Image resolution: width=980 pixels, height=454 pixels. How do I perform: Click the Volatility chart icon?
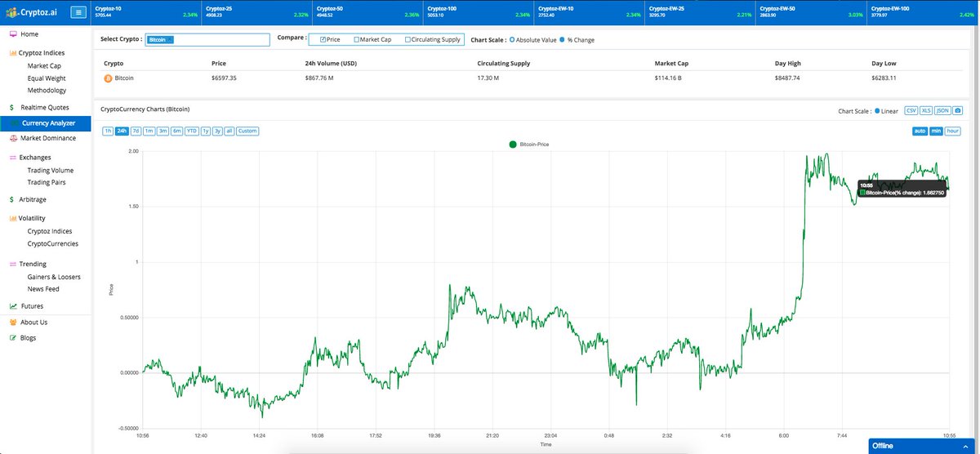coord(12,219)
